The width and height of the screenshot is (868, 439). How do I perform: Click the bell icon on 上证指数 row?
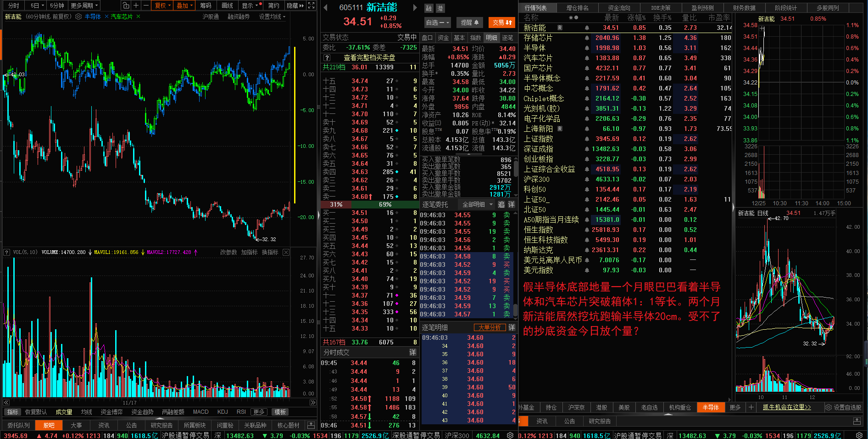click(587, 139)
